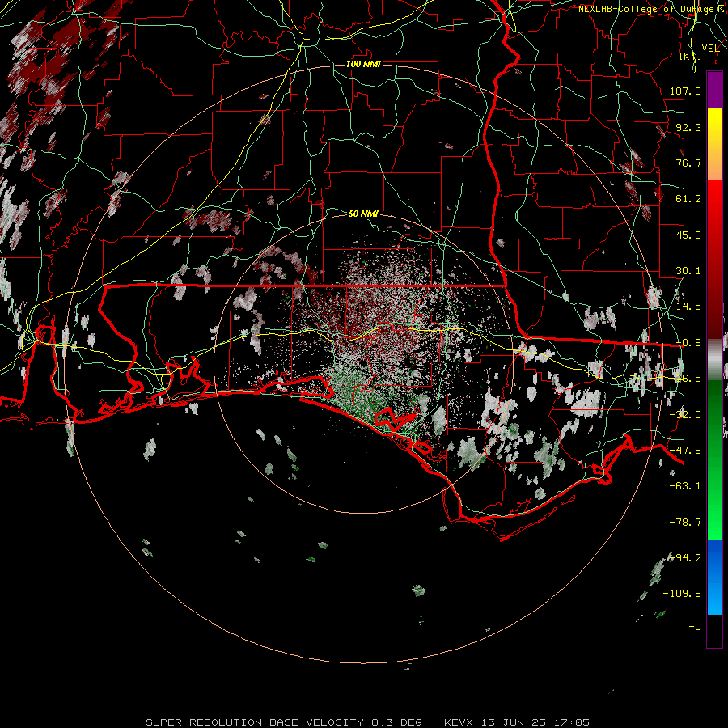Image resolution: width=728 pixels, height=728 pixels.
Task: Click the Super-Resolution Base Velocity caption text
Action: [x=368, y=722]
